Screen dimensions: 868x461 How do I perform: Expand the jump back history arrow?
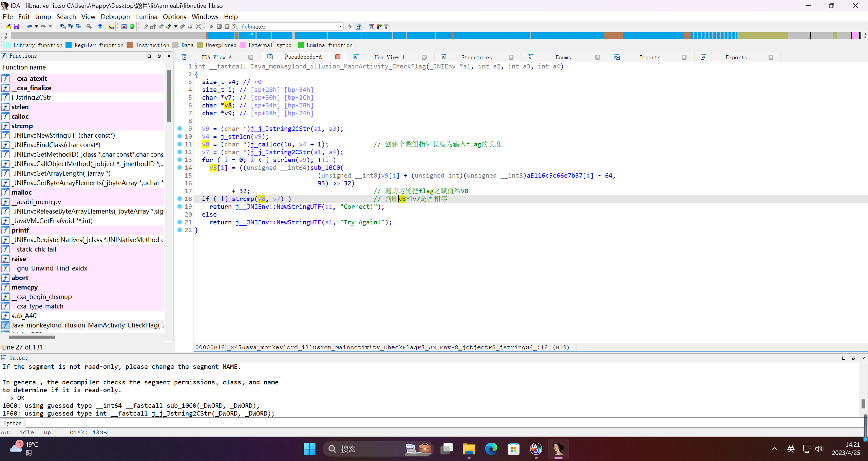coord(36,26)
